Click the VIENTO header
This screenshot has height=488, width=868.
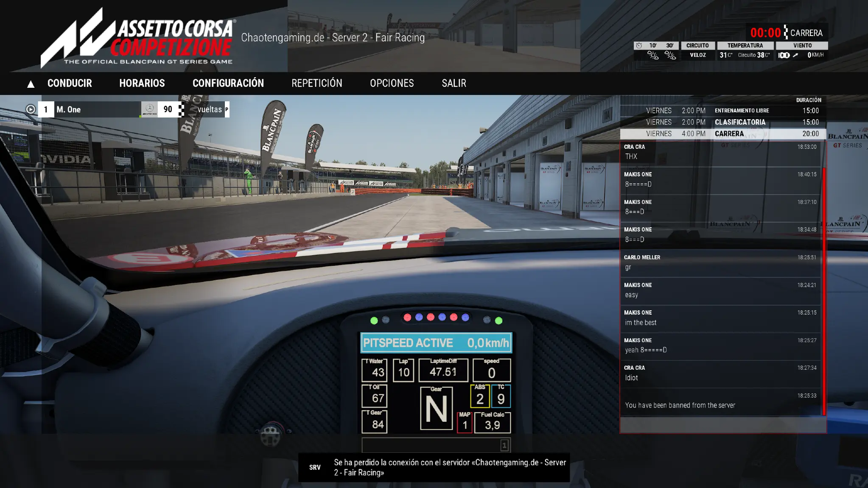pyautogui.click(x=802, y=45)
